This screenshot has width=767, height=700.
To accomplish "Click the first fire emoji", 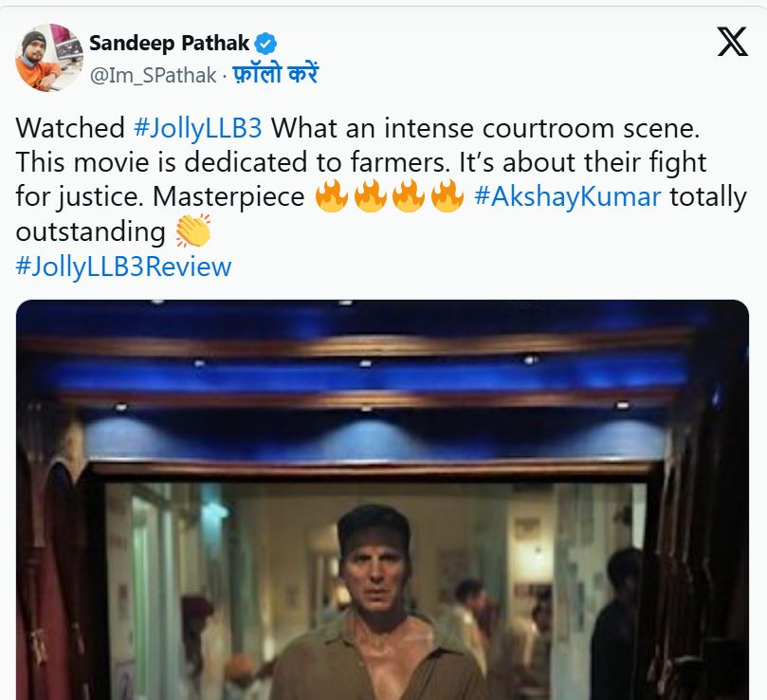I will [x=331, y=197].
